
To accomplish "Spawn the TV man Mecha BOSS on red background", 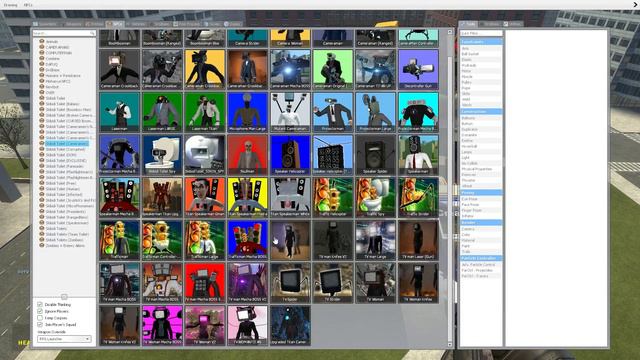I will point(205,282).
